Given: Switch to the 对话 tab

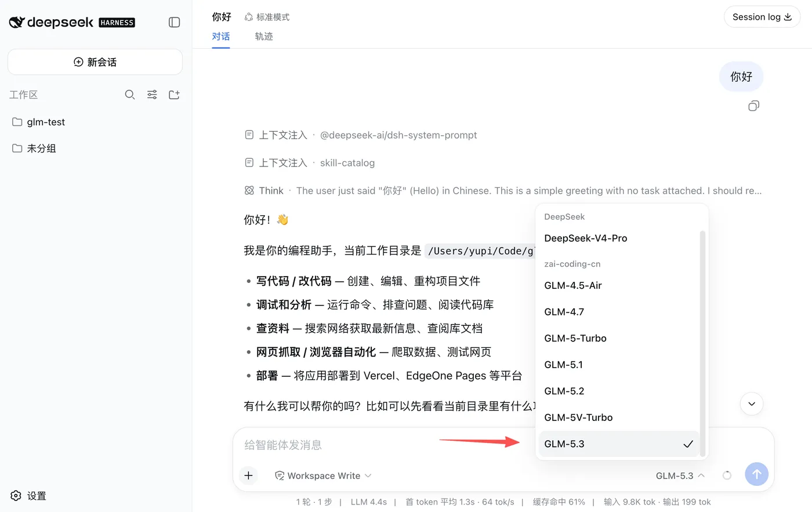Looking at the screenshot, I should pos(221,37).
